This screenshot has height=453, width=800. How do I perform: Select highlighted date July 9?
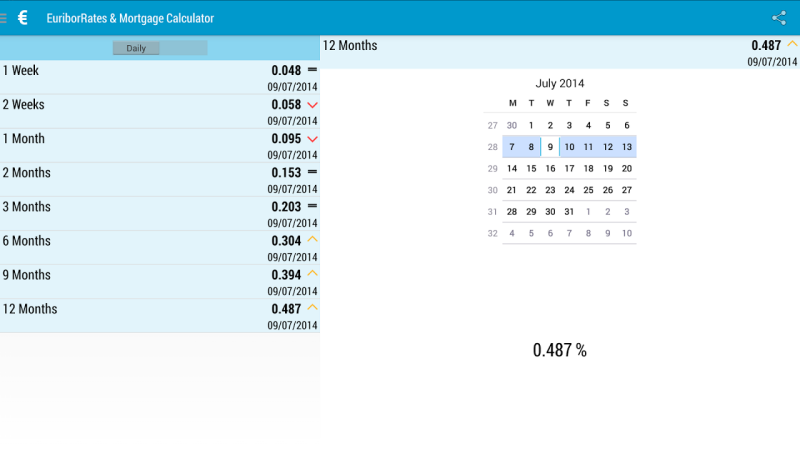[x=550, y=147]
